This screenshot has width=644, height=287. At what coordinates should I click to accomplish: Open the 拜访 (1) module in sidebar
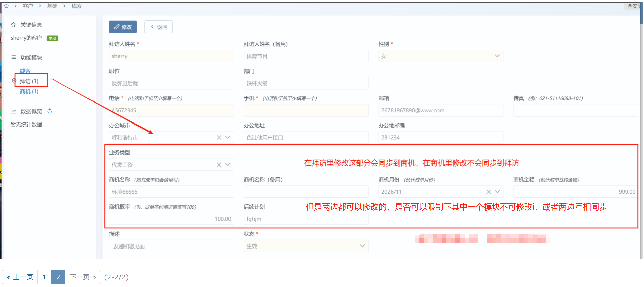click(x=29, y=81)
